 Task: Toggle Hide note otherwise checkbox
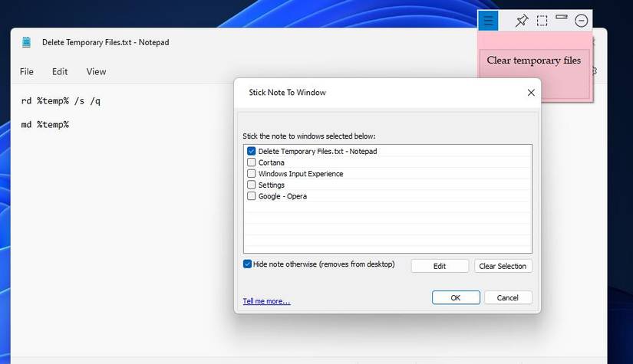[248, 264]
